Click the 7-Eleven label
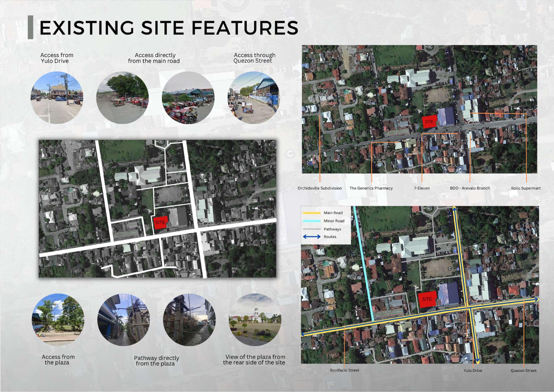 pyautogui.click(x=422, y=188)
